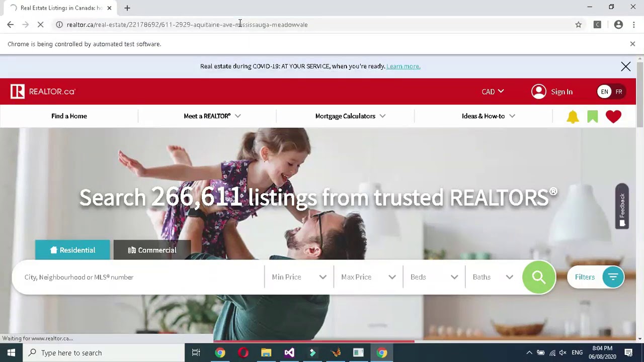This screenshot has height=362, width=644.
Task: Open the Chrome profile avatar
Action: click(618, 25)
